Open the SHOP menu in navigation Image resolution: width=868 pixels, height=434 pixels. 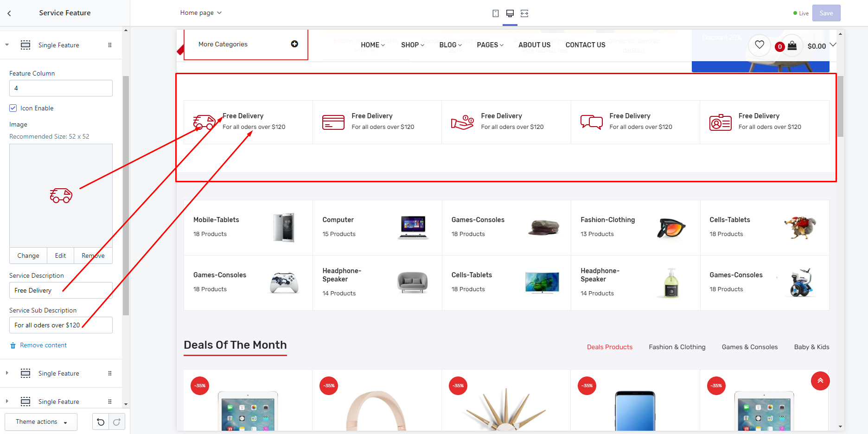412,45
